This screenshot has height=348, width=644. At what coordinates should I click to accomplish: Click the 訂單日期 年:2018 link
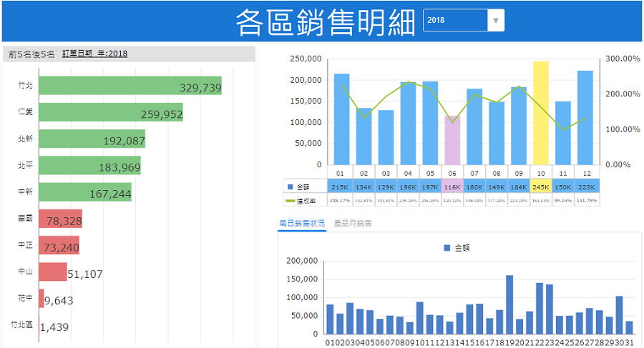[x=95, y=54]
